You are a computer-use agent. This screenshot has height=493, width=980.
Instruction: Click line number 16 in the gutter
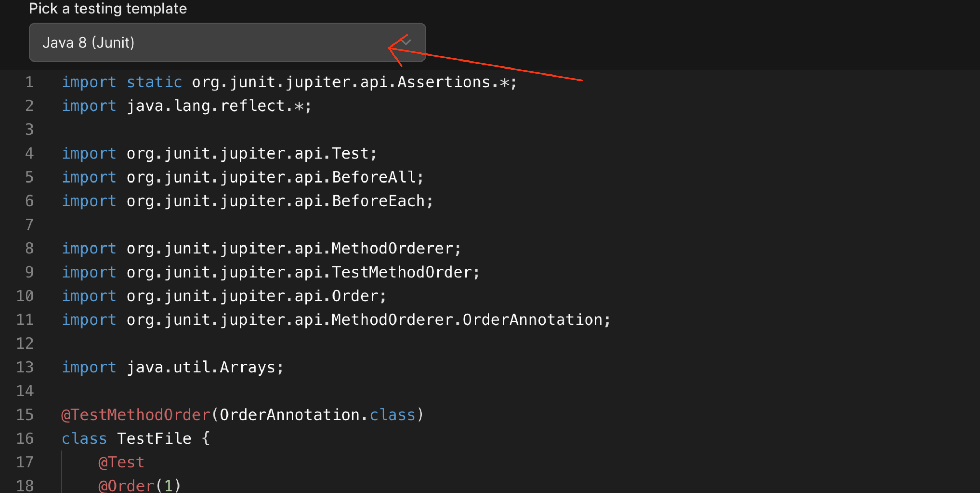tap(25, 438)
